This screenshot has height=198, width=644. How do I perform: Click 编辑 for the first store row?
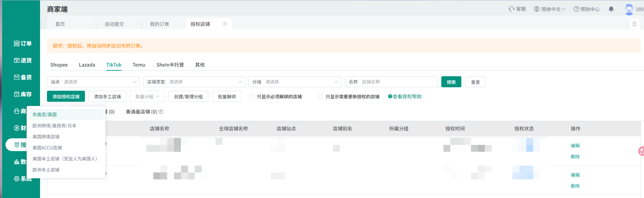pyautogui.click(x=575, y=146)
